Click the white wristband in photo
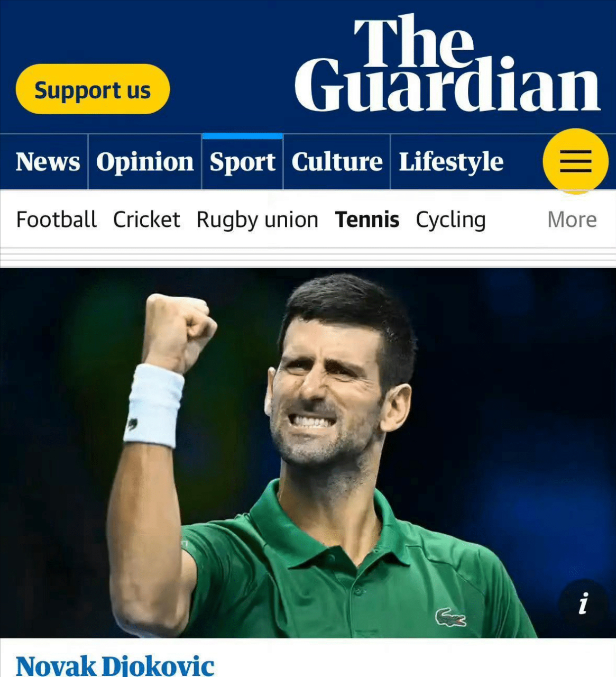The width and height of the screenshot is (616, 677). [x=154, y=406]
